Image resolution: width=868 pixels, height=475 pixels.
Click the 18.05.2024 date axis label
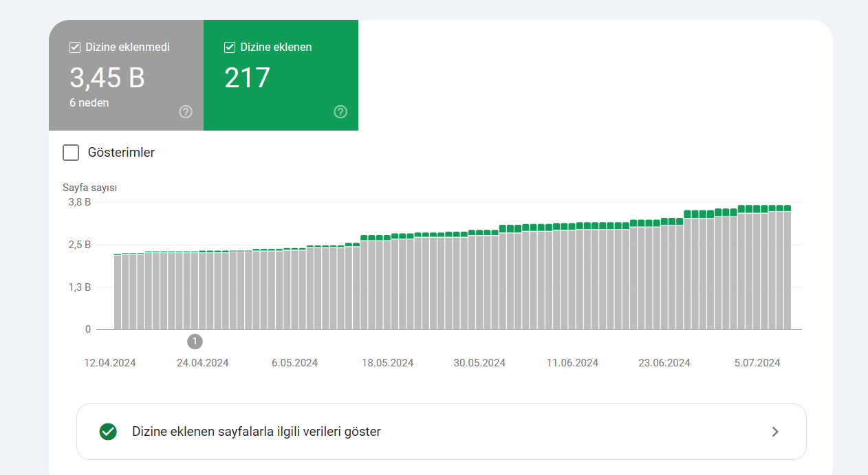(x=388, y=363)
